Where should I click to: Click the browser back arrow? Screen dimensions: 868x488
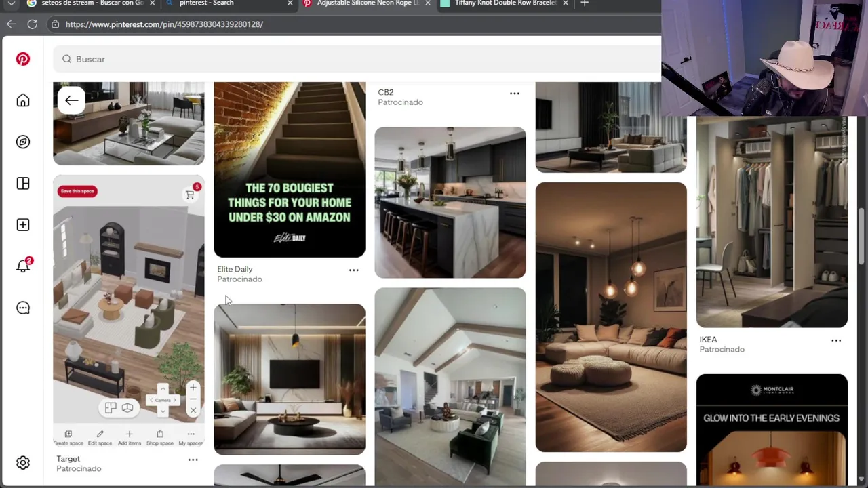12,24
